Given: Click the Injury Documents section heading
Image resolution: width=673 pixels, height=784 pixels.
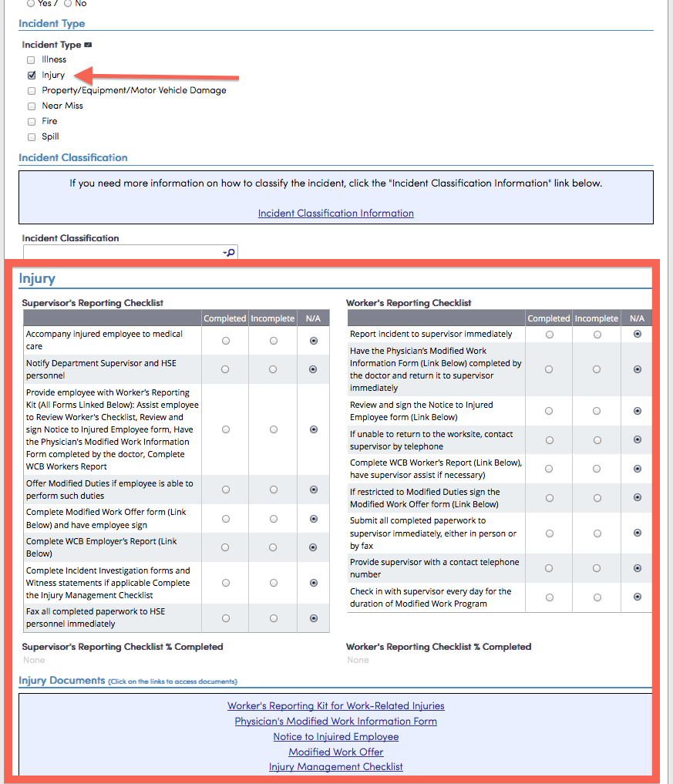Looking at the screenshot, I should 62,681.
